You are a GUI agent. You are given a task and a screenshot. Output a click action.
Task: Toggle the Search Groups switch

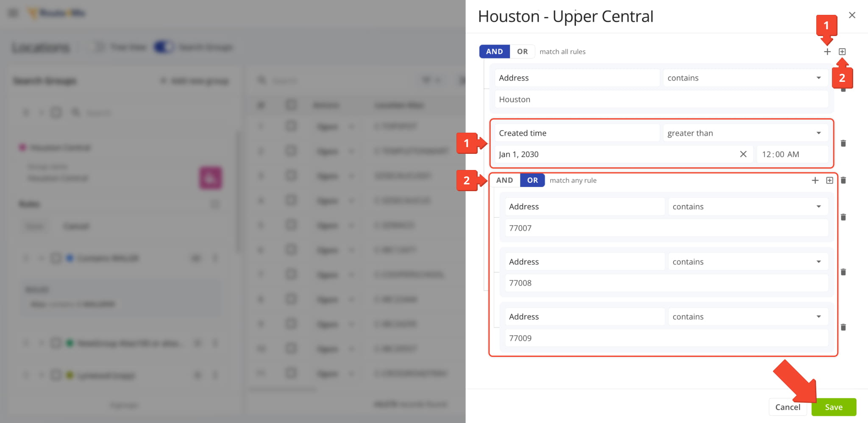164,47
